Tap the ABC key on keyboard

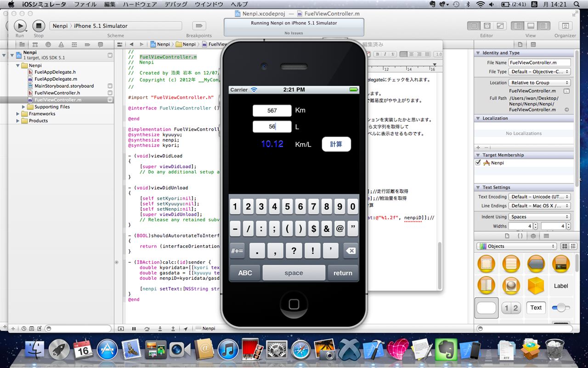(x=245, y=273)
